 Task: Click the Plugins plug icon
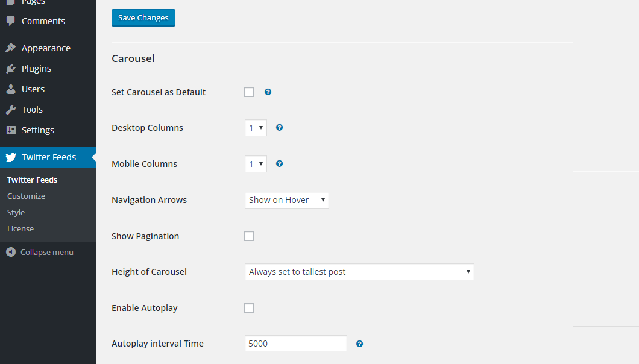pyautogui.click(x=11, y=69)
